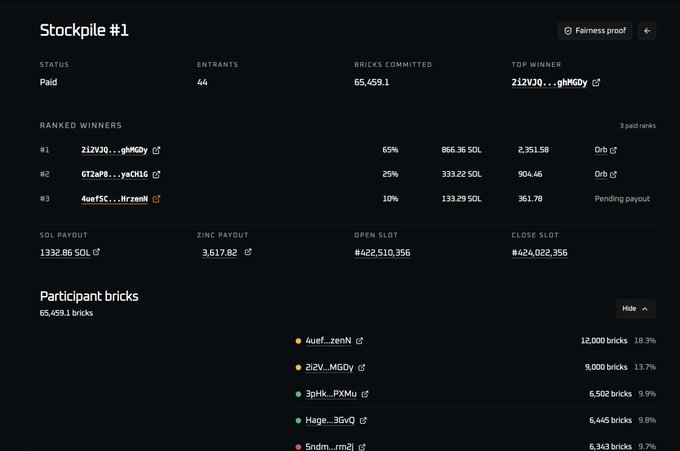
Task: Click green dot next to 3pHk...PXMu
Action: 298,394
